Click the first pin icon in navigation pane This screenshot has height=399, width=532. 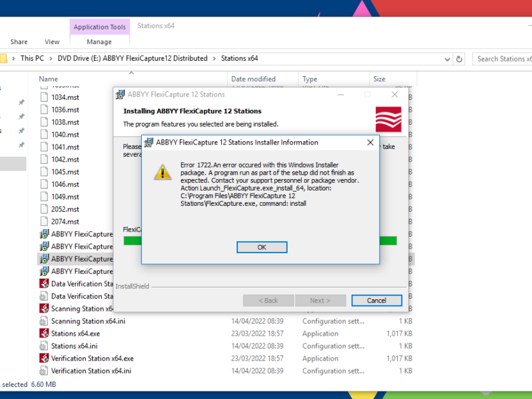point(21,102)
